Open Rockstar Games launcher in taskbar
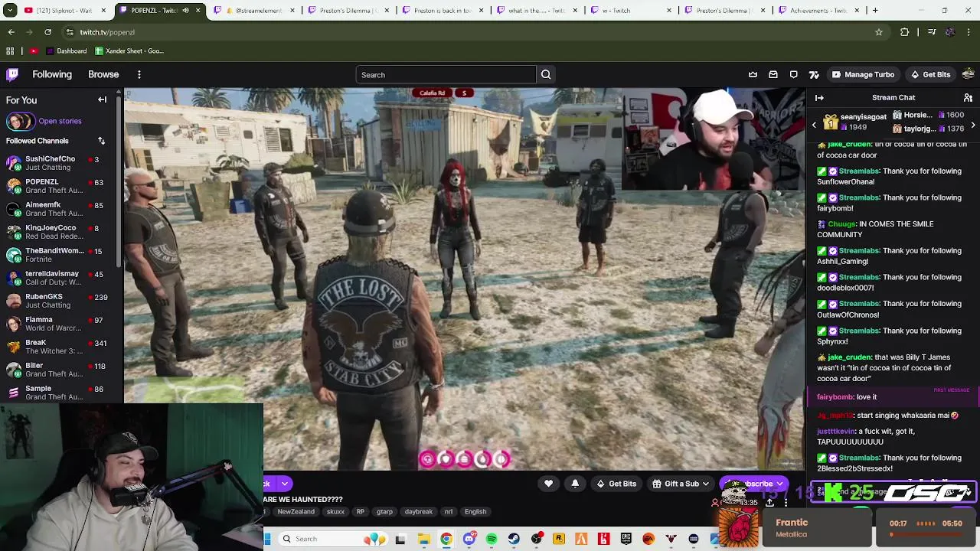Image resolution: width=980 pixels, height=551 pixels. 559,539
